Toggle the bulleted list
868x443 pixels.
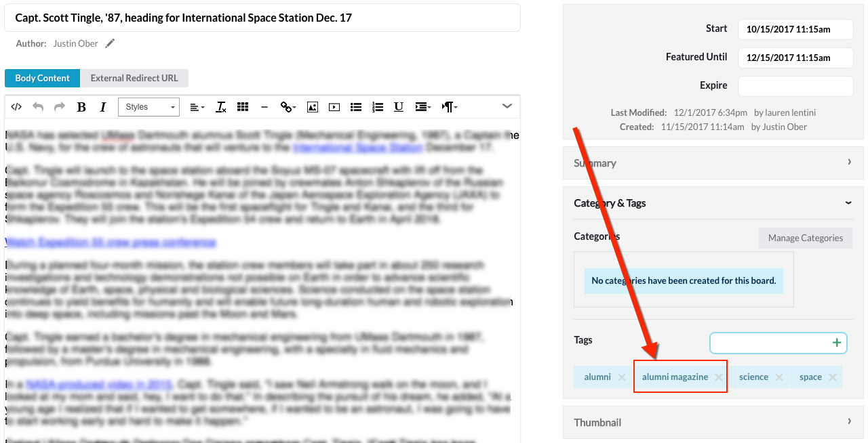[356, 107]
